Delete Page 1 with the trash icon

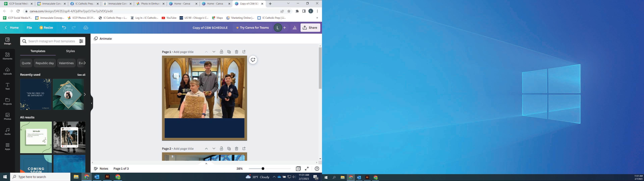click(x=236, y=52)
